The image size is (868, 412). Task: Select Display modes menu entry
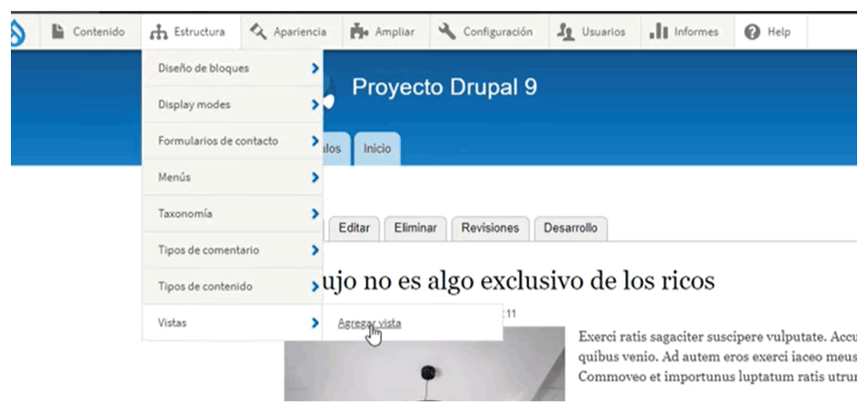[x=233, y=104]
